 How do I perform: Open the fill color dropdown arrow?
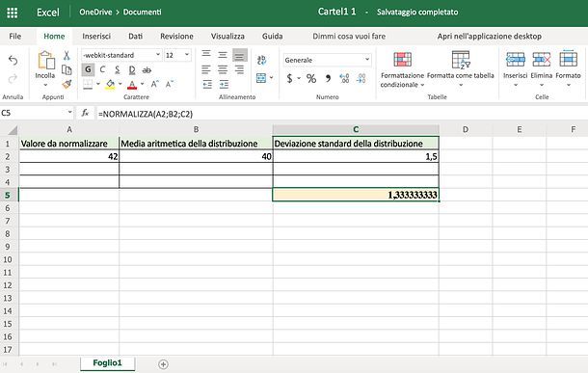point(120,84)
